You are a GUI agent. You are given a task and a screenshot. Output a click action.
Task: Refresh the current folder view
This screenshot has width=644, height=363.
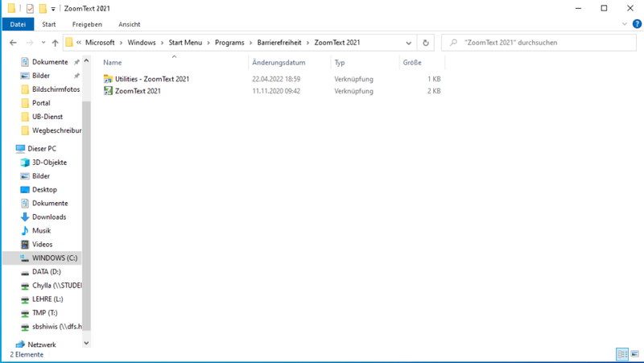(426, 43)
